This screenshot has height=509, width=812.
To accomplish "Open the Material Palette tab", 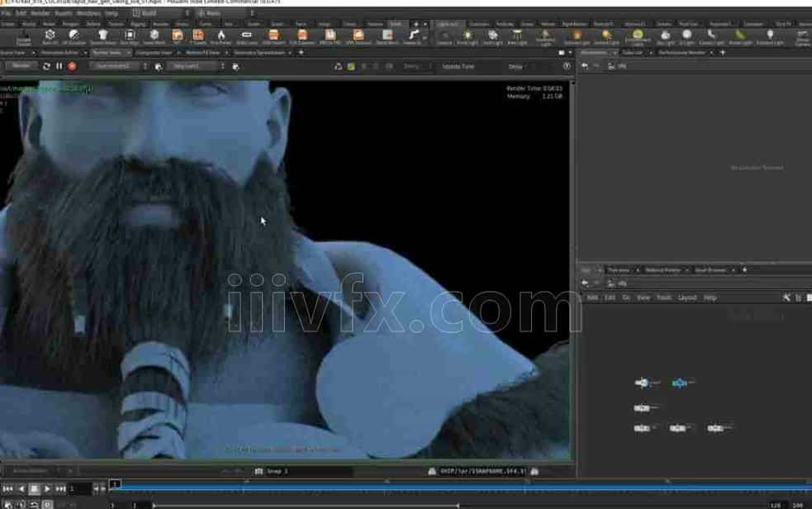I will pos(662,269).
